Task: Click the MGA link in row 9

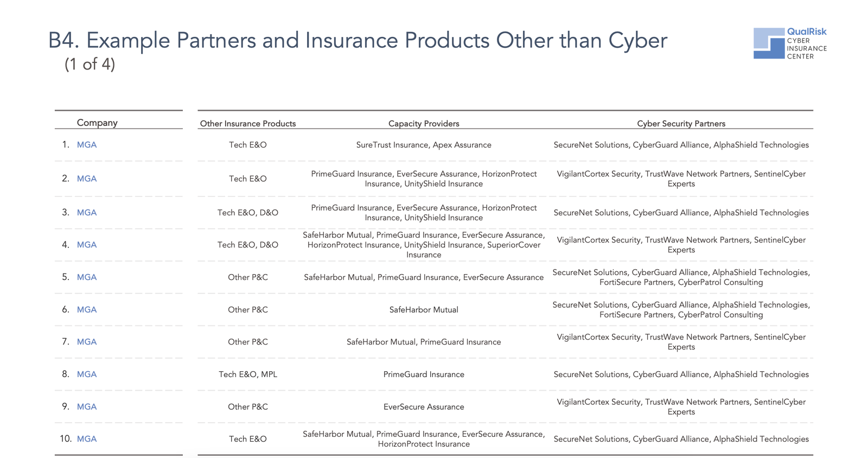Action: tap(87, 407)
